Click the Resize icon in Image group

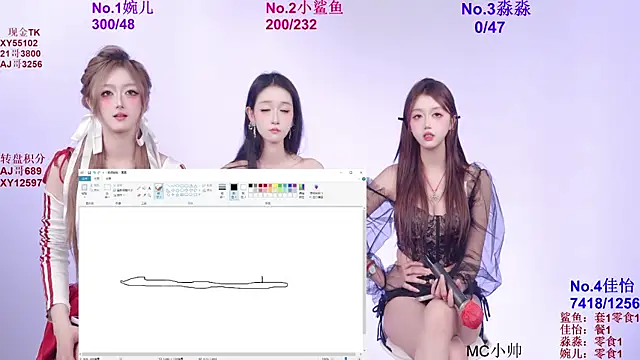click(x=115, y=190)
